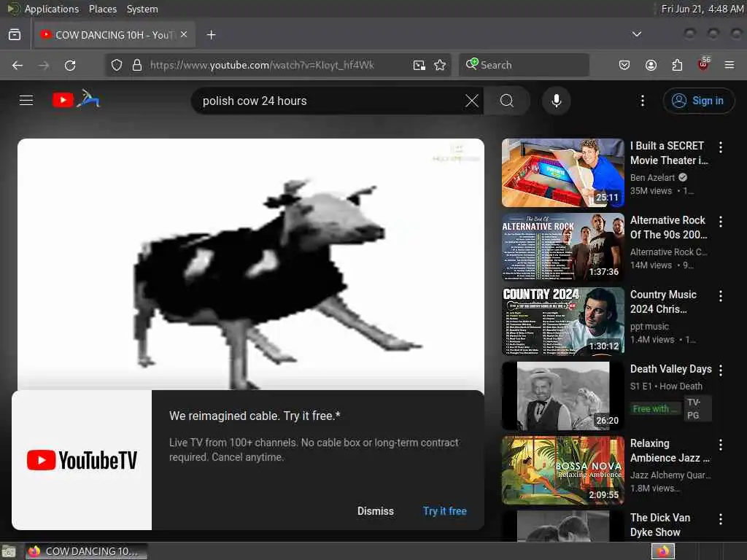This screenshot has height=560, width=747.
Task: Focus the Firefox Search box
Action: click(x=524, y=65)
